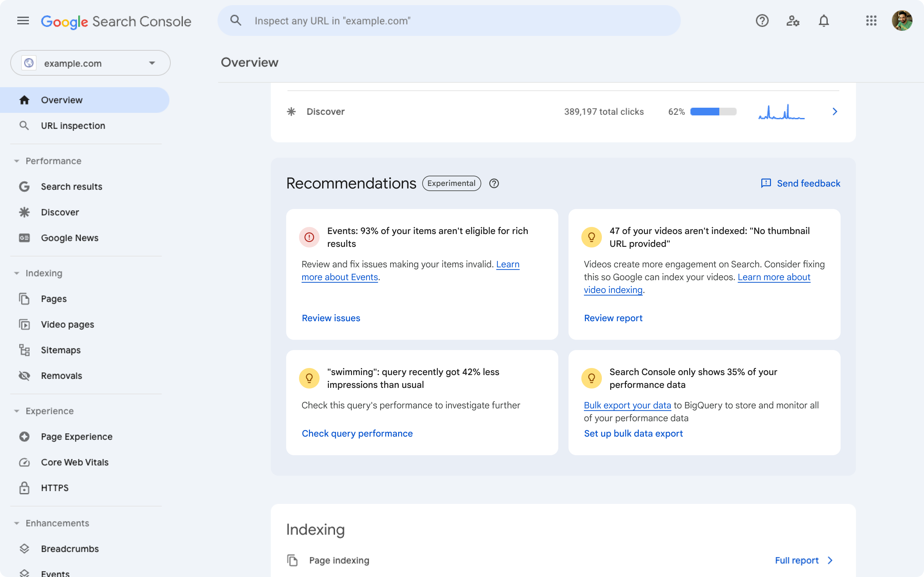This screenshot has height=577, width=924.
Task: Click the Page Experience icon
Action: click(24, 436)
